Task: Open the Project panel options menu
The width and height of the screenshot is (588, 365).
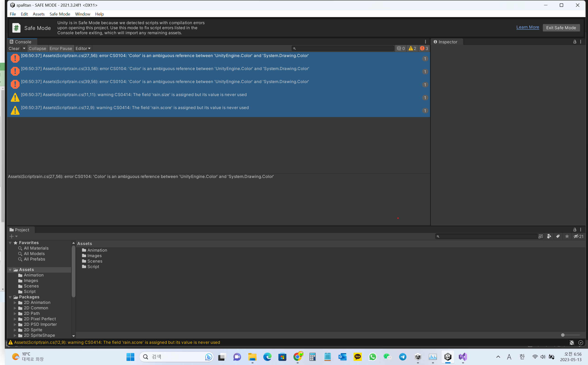Action: [x=581, y=229]
